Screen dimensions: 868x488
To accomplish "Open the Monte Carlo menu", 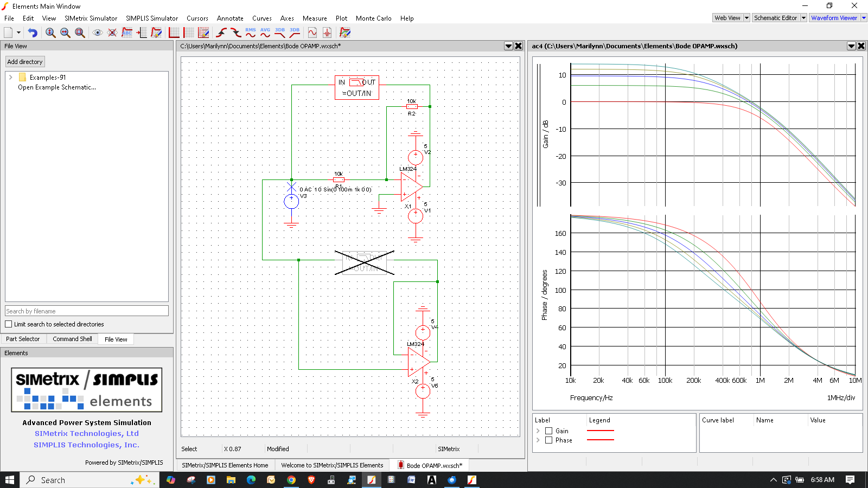I will (373, 18).
